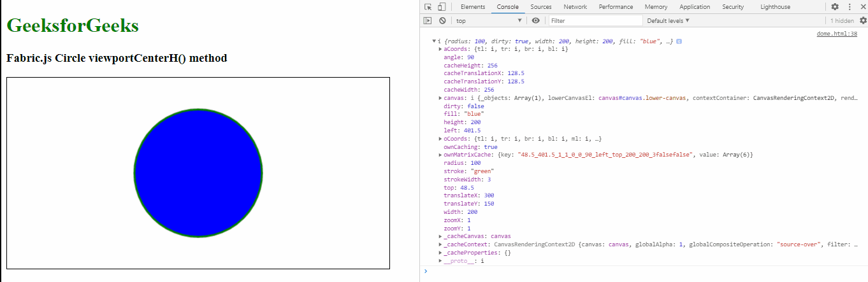Open the dome.html:38 source link
The width and height of the screenshot is (868, 282).
837,34
